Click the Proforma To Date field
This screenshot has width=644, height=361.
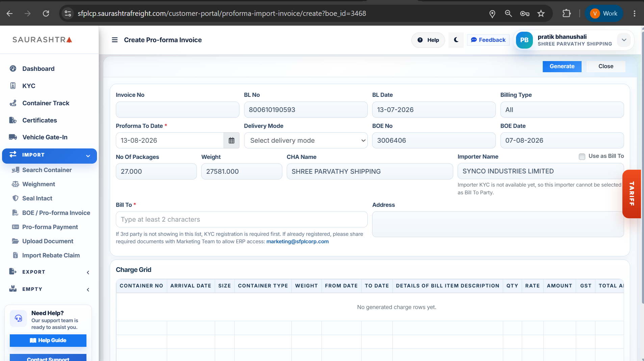(170, 141)
